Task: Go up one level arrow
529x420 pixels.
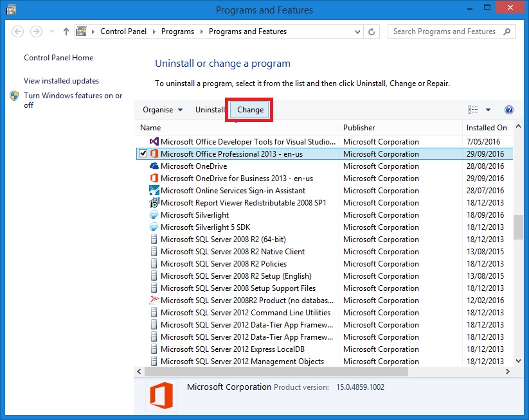Action: tap(66, 31)
